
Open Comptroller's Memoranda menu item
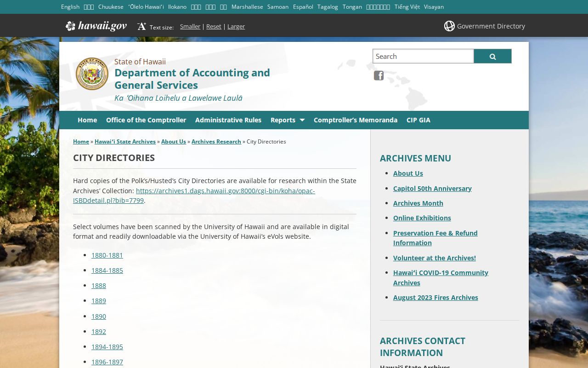pyautogui.click(x=356, y=120)
